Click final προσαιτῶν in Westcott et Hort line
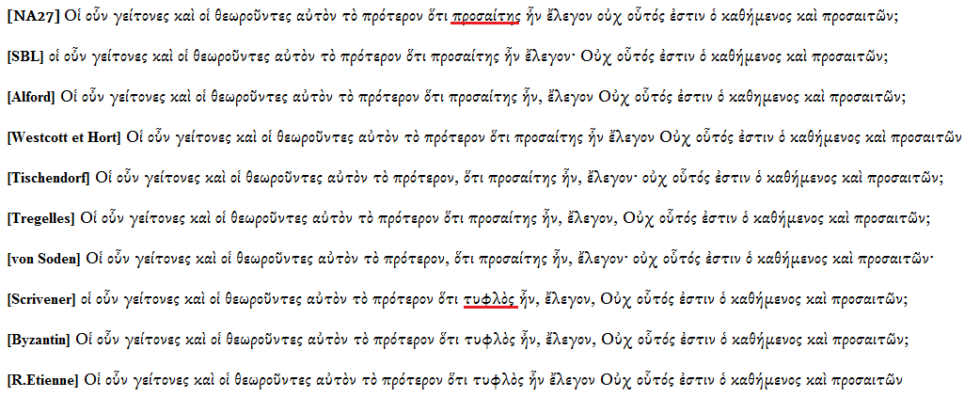The height and width of the screenshot is (397, 980). point(926,137)
